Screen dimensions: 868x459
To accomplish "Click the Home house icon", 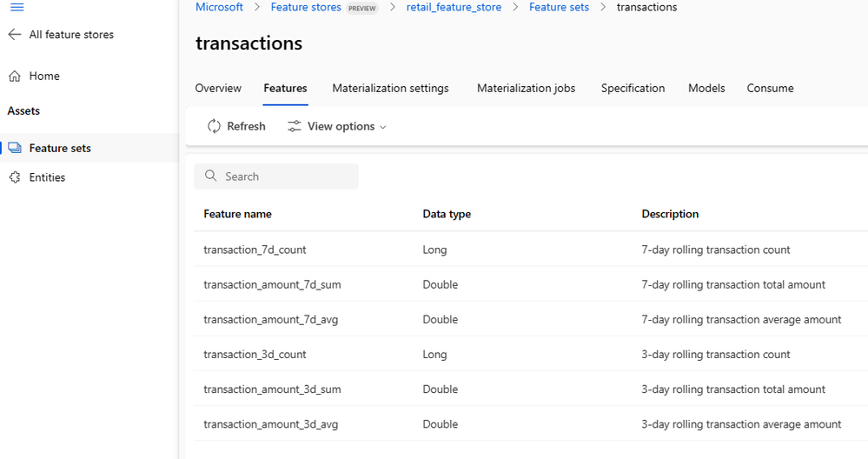I will point(15,76).
